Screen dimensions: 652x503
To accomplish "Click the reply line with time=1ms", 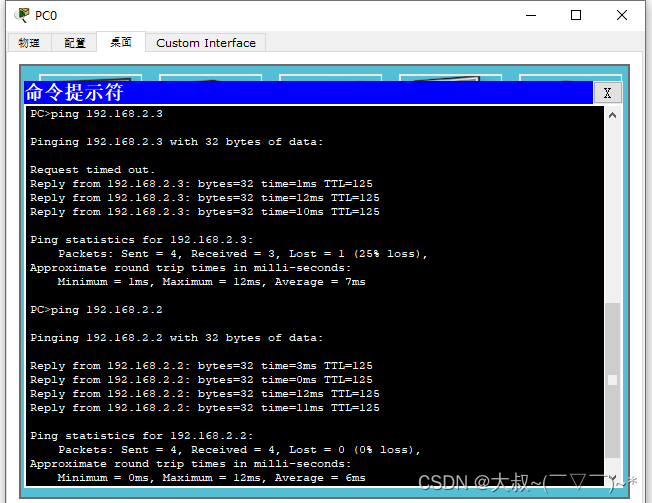I will coord(201,184).
